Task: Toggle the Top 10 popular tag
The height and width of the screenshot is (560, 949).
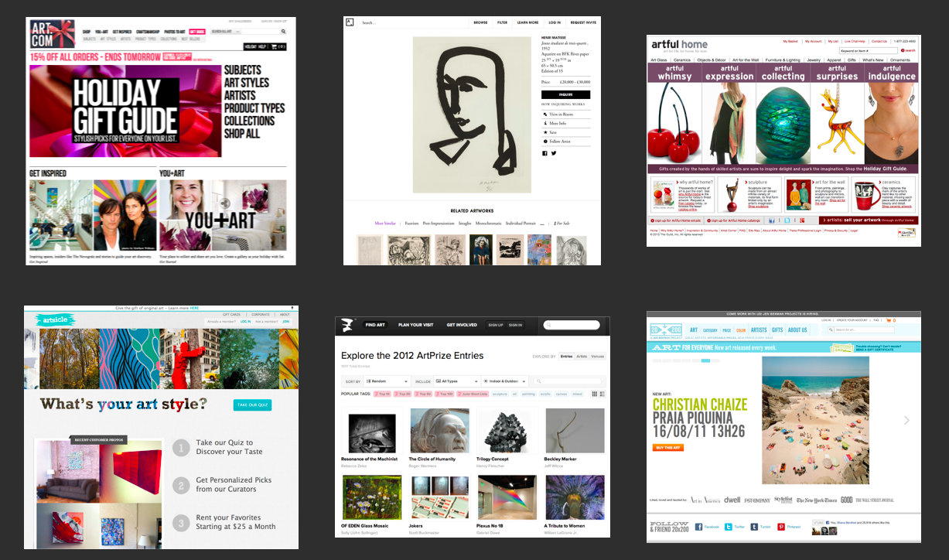Action: tap(382, 394)
